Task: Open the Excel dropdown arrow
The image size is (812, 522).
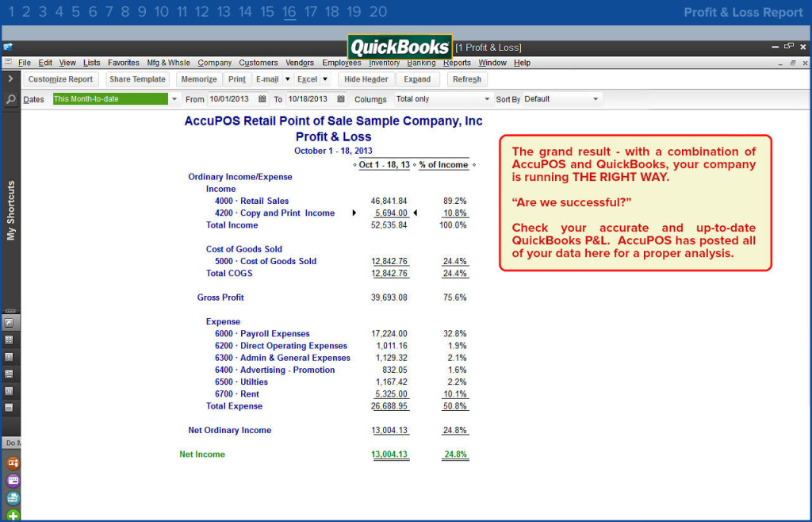Action: [x=325, y=79]
